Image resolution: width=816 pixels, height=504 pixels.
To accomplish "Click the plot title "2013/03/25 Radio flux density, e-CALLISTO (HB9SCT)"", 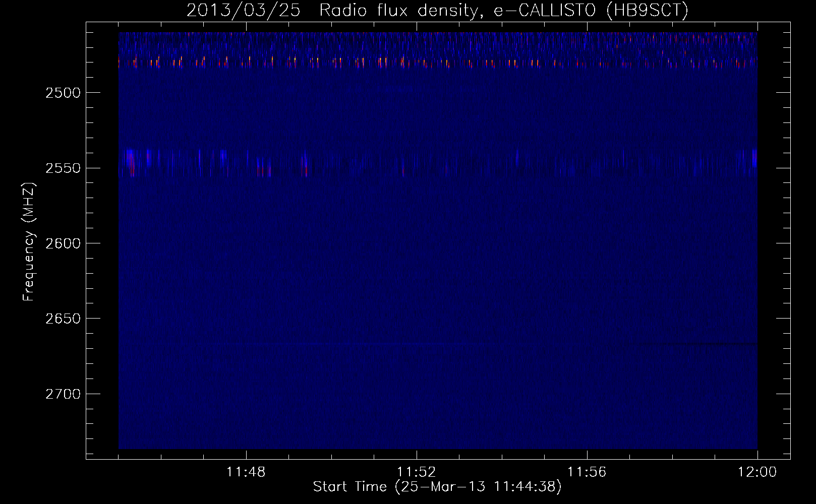I will click(x=437, y=10).
